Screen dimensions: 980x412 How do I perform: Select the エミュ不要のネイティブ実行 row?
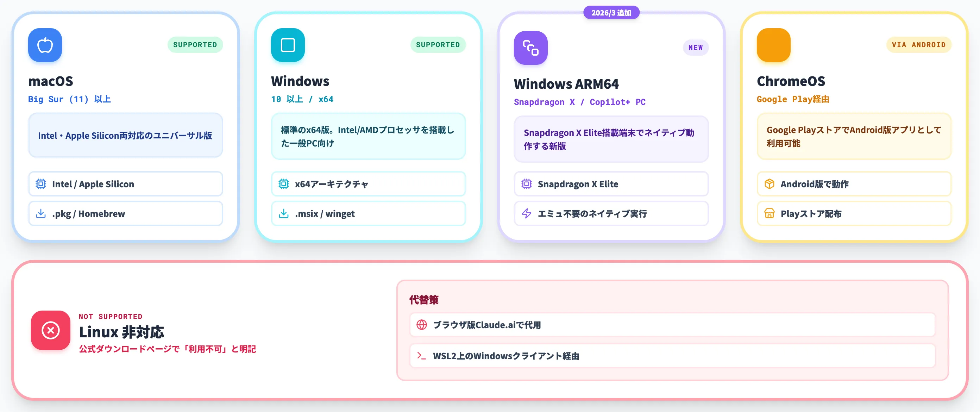(x=611, y=213)
